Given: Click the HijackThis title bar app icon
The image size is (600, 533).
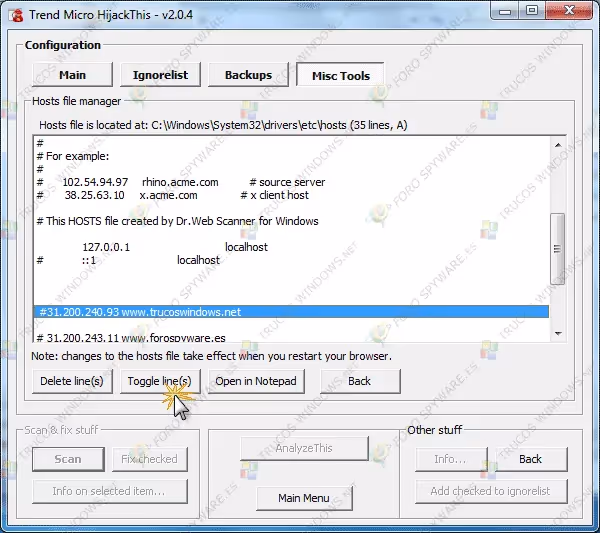Looking at the screenshot, I should point(16,16).
